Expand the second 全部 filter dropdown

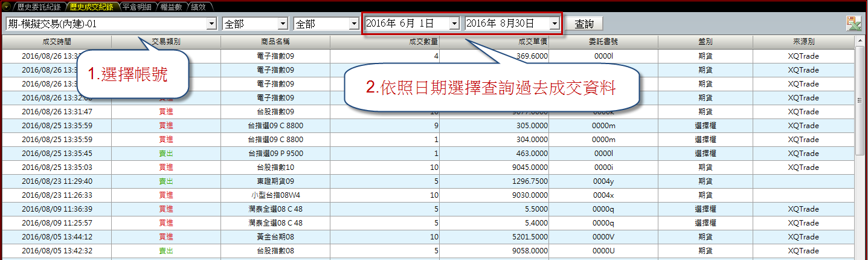pyautogui.click(x=353, y=24)
